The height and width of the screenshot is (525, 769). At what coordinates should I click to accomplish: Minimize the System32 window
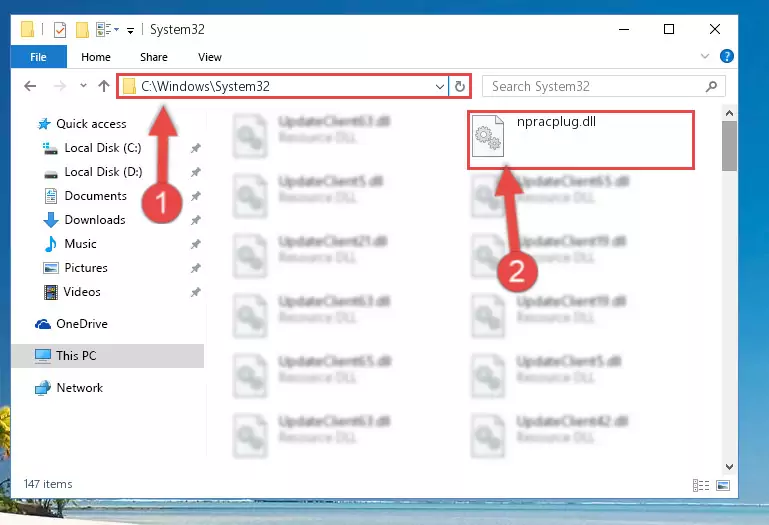click(624, 29)
